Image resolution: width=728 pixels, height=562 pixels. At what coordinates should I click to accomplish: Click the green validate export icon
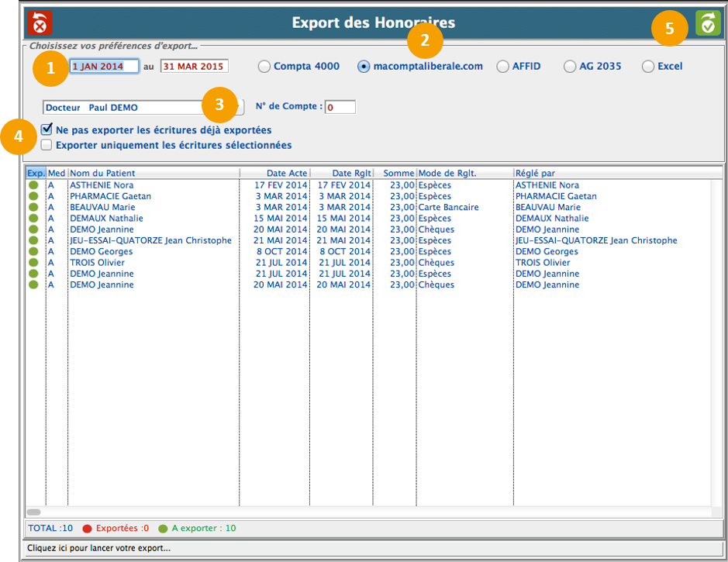point(707,23)
